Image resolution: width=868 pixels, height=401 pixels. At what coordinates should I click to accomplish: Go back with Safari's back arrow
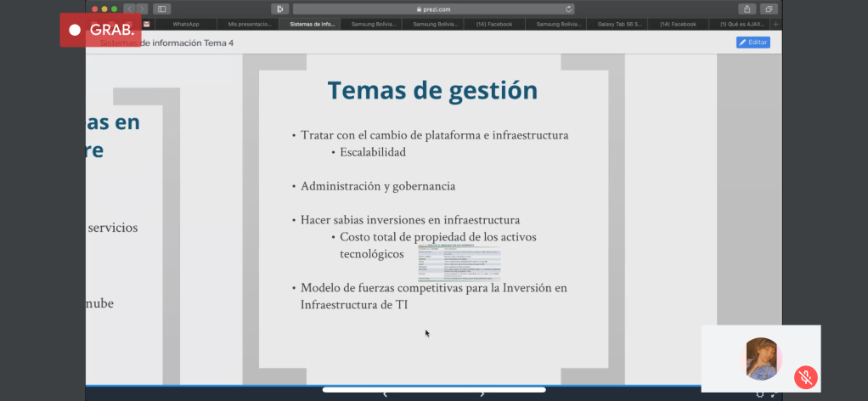tap(130, 8)
